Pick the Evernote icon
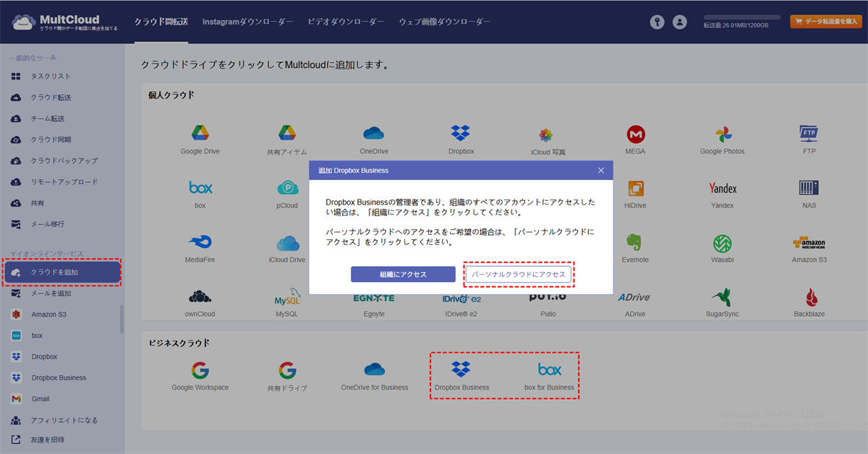 pyautogui.click(x=636, y=242)
